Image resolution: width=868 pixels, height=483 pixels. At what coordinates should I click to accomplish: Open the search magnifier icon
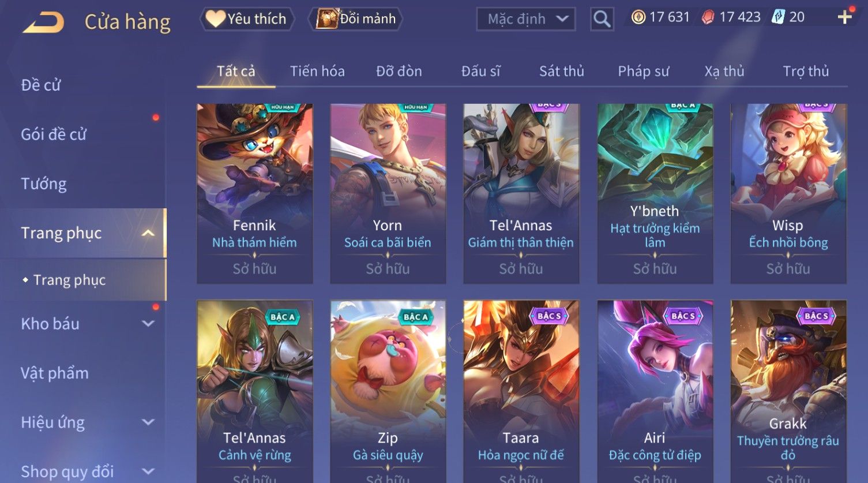coord(602,19)
